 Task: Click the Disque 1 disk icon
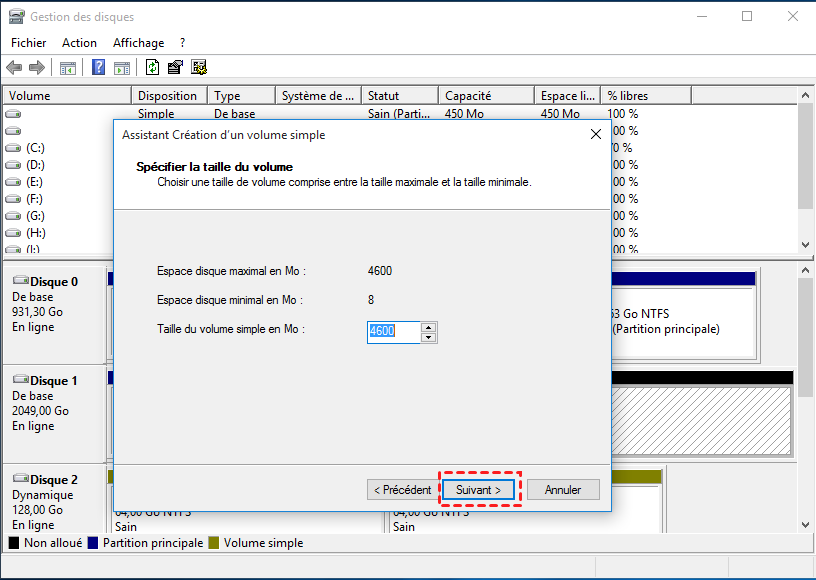(x=21, y=379)
